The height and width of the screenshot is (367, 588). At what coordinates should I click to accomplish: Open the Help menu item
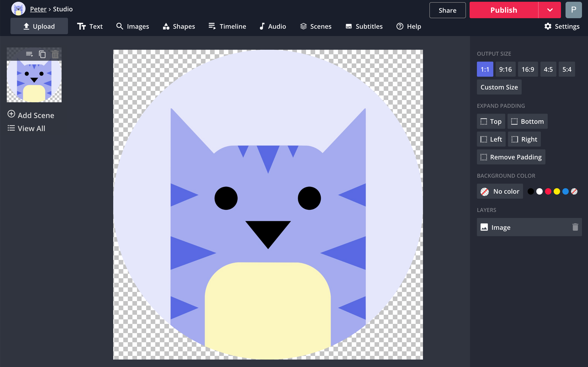[409, 26]
